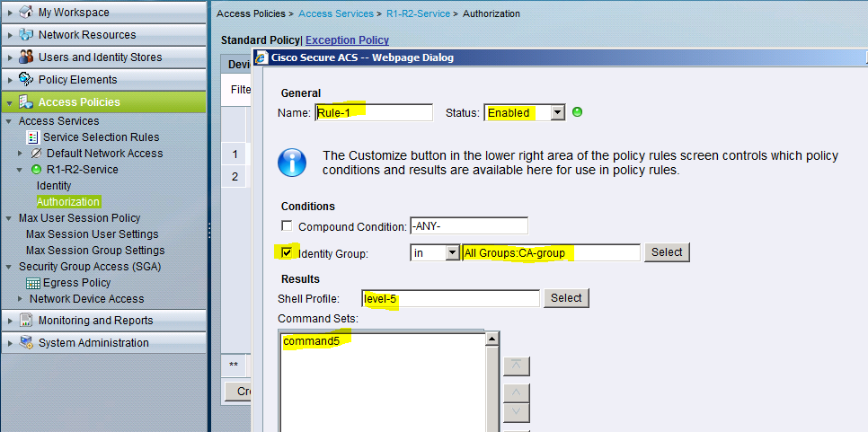This screenshot has height=432, width=868.
Task: Open the Identity Group 'in' operator dropdown
Action: pos(453,252)
